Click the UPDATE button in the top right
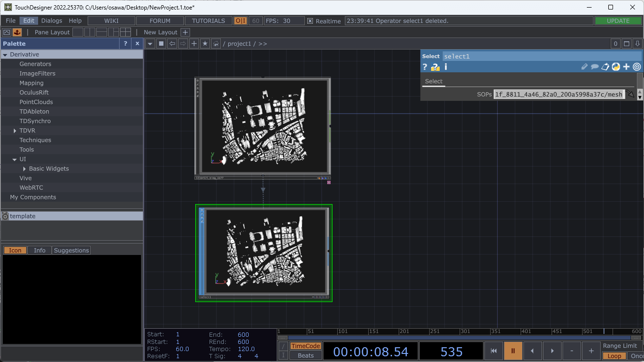 pos(618,20)
